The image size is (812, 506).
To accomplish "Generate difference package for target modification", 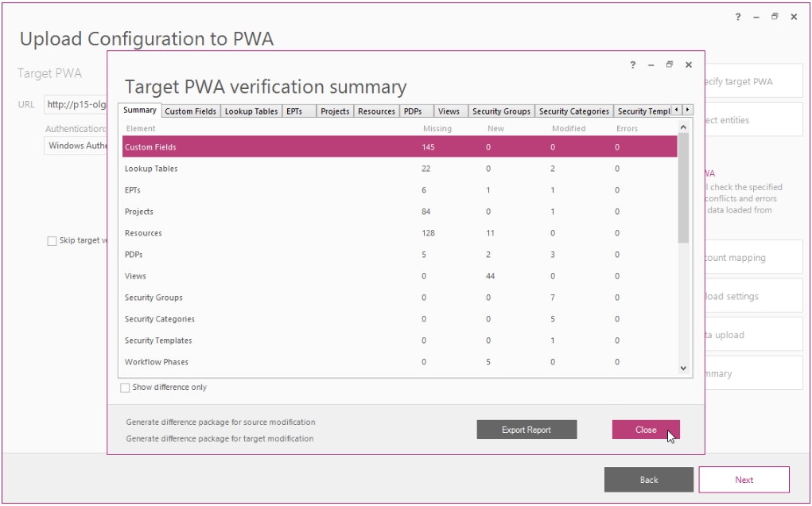I will tap(220, 438).
